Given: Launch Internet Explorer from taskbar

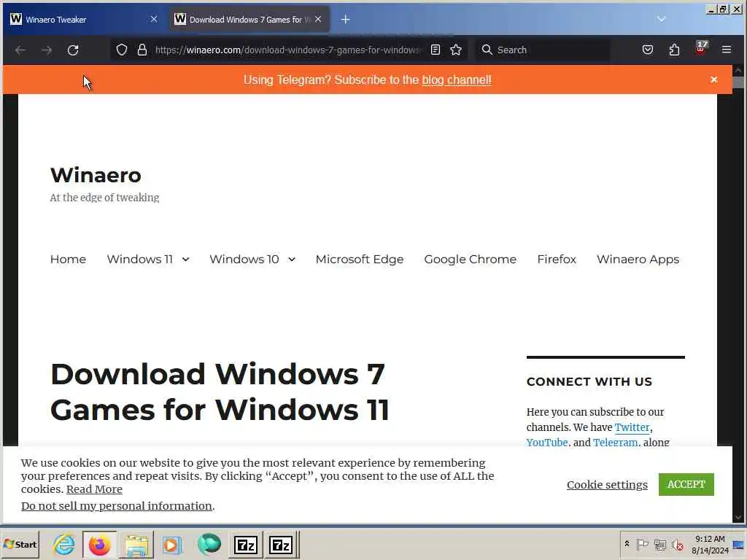Looking at the screenshot, I should [x=64, y=545].
